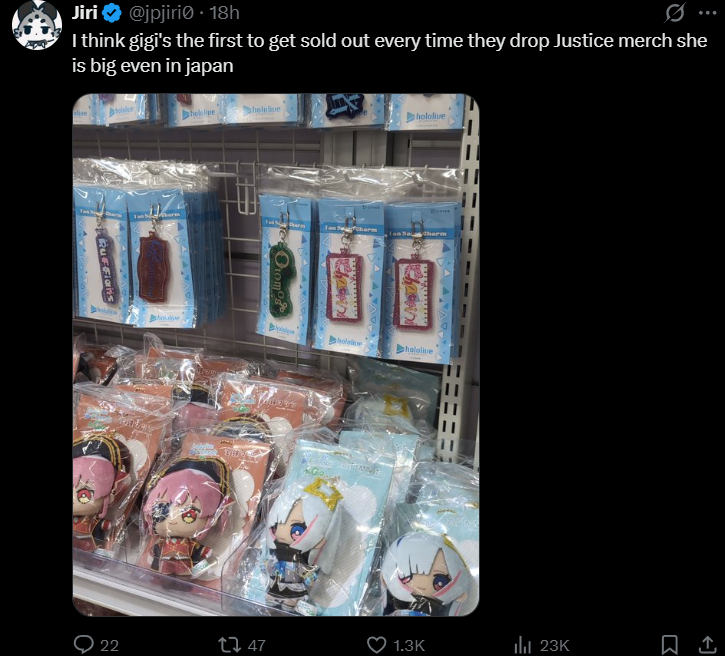Image resolution: width=725 pixels, height=656 pixels.
Task: Like the post with the heart icon
Action: tap(376, 645)
